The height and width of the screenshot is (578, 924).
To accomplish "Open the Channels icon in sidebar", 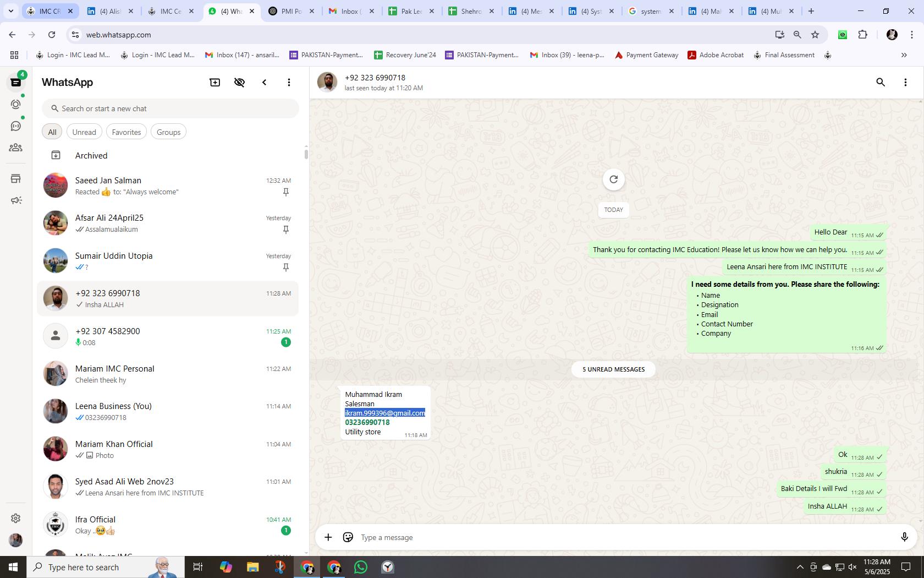I will coord(16,126).
